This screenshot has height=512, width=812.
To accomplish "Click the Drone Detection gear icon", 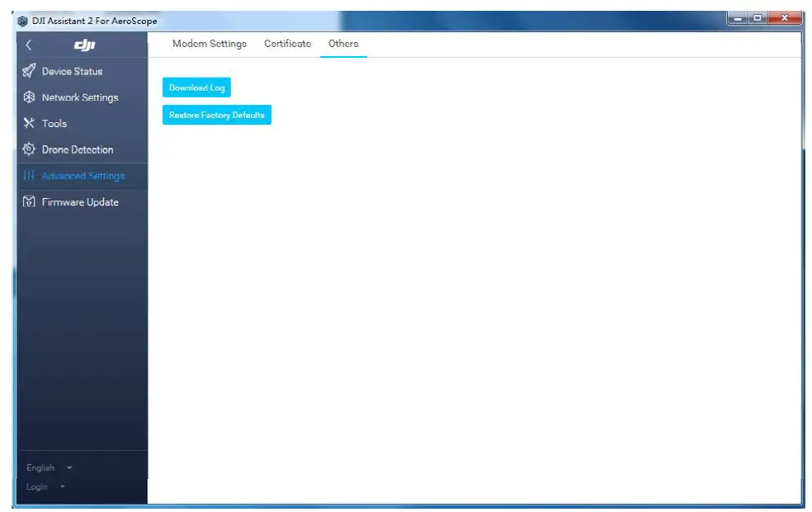I will [29, 149].
